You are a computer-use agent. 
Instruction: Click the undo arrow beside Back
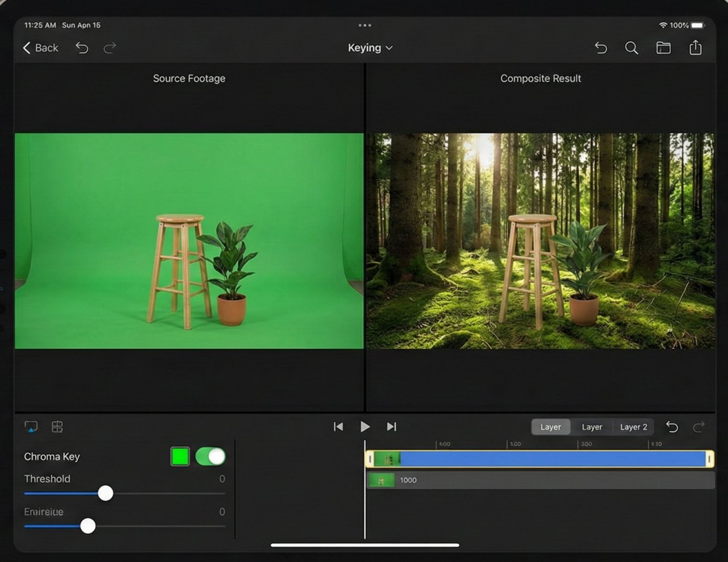click(x=82, y=48)
